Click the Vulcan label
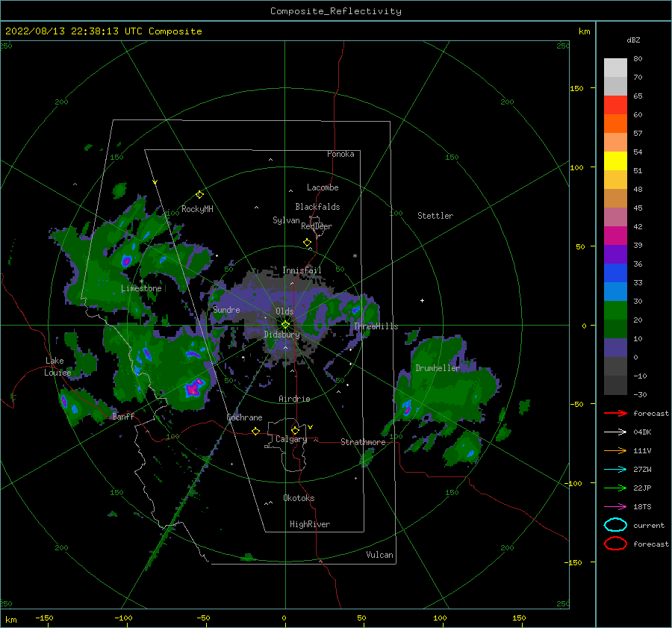 pos(380,555)
